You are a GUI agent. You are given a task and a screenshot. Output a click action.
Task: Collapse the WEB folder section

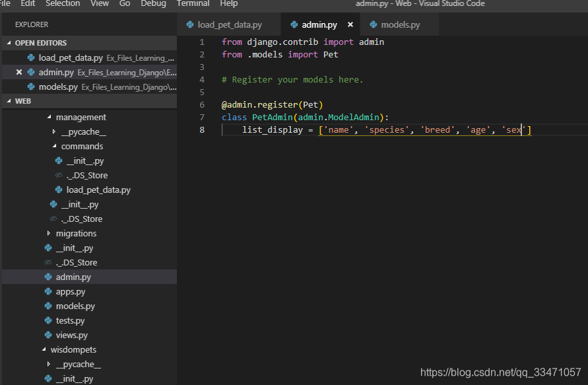9,101
